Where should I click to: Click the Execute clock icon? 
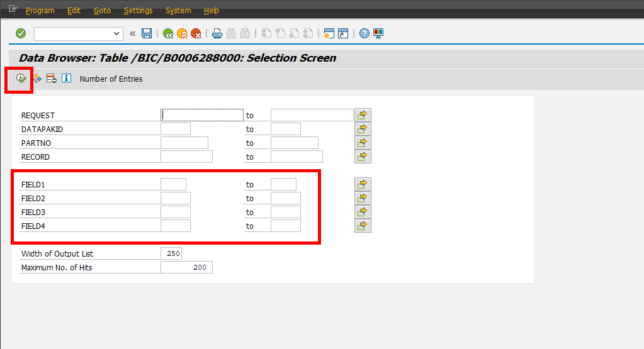tap(21, 79)
